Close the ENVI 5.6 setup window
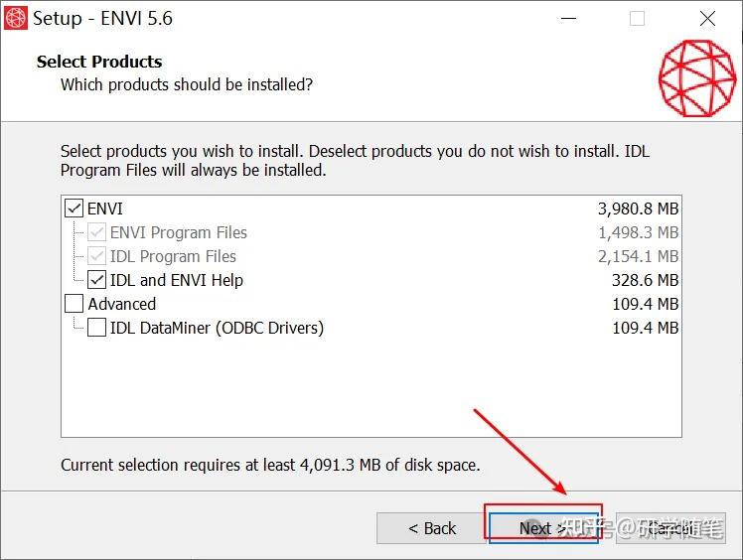The height and width of the screenshot is (560, 743). tap(707, 18)
